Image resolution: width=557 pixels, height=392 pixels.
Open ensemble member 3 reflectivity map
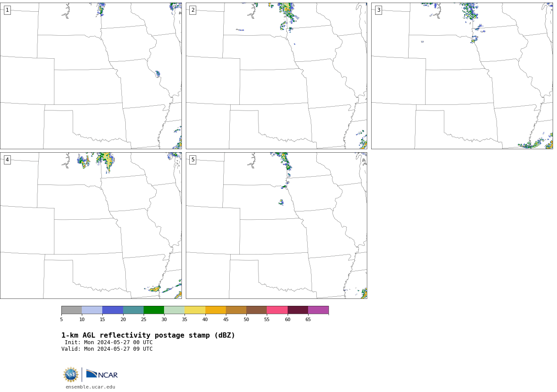coord(462,76)
